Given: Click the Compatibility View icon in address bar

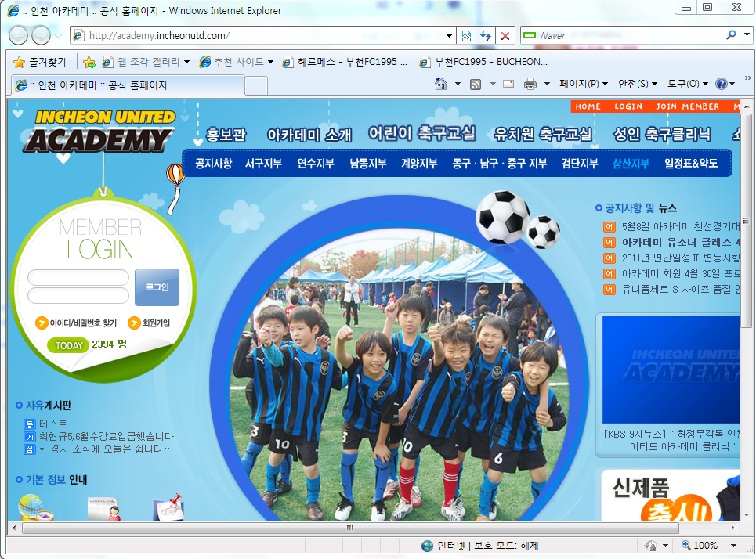Looking at the screenshot, I should (x=466, y=36).
